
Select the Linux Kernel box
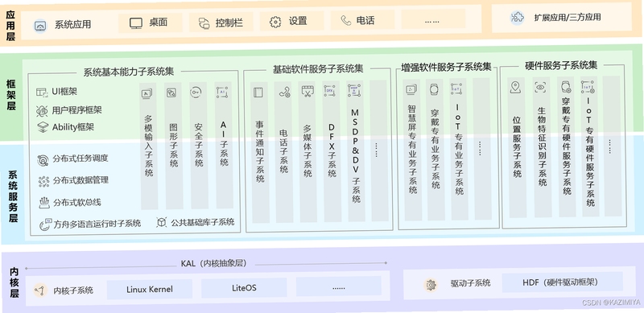point(150,289)
